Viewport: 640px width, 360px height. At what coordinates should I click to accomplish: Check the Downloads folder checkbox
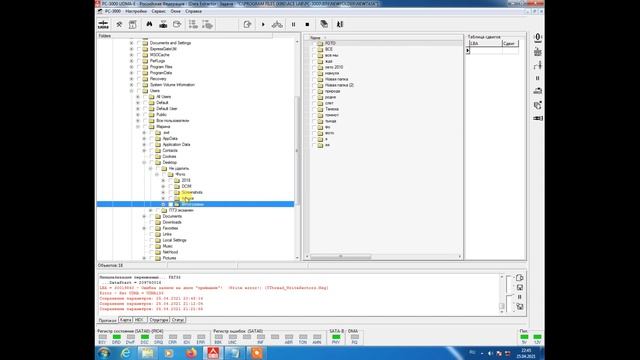pos(152,222)
